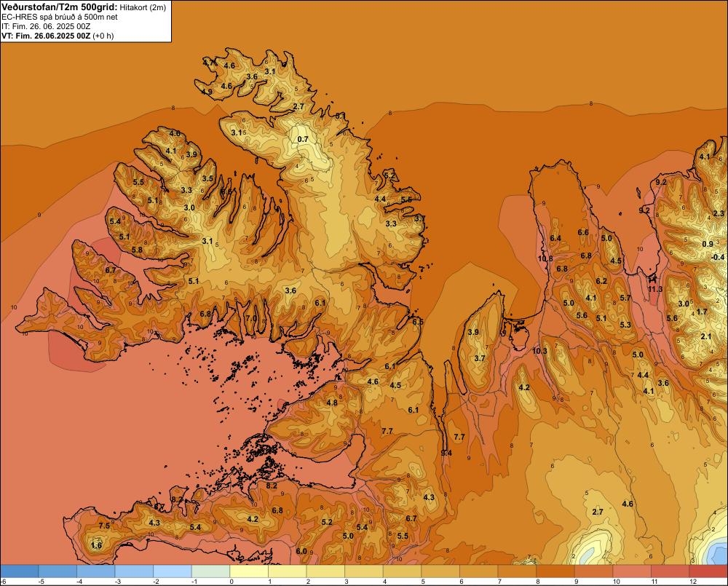Screen dimensions: 728x586
Task: Click the "(+0 h)" forecast offset text
Action: [x=103, y=36]
